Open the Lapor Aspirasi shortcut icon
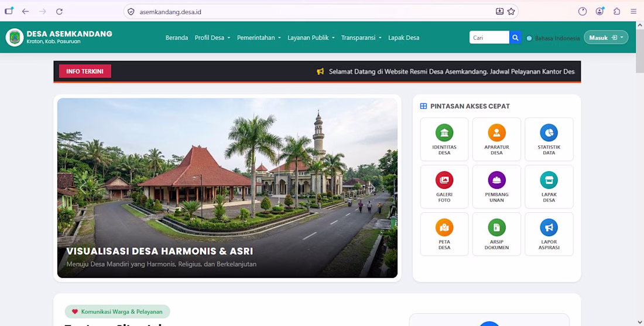This screenshot has height=326, width=644. (549, 227)
